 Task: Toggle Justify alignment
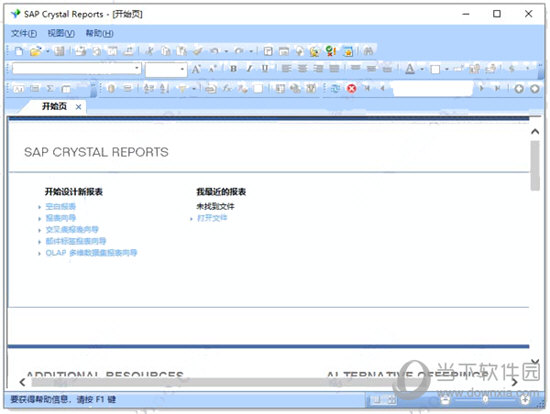pos(334,69)
